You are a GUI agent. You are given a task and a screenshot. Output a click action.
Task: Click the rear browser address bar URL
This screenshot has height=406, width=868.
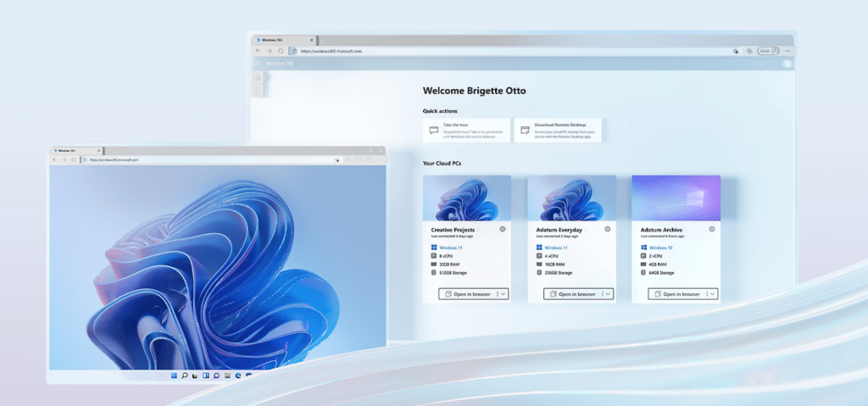(x=339, y=51)
